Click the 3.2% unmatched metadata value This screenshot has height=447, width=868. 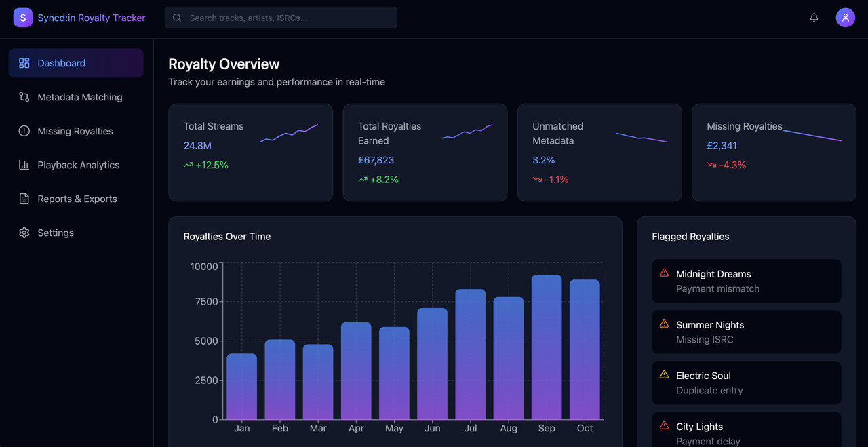[544, 160]
